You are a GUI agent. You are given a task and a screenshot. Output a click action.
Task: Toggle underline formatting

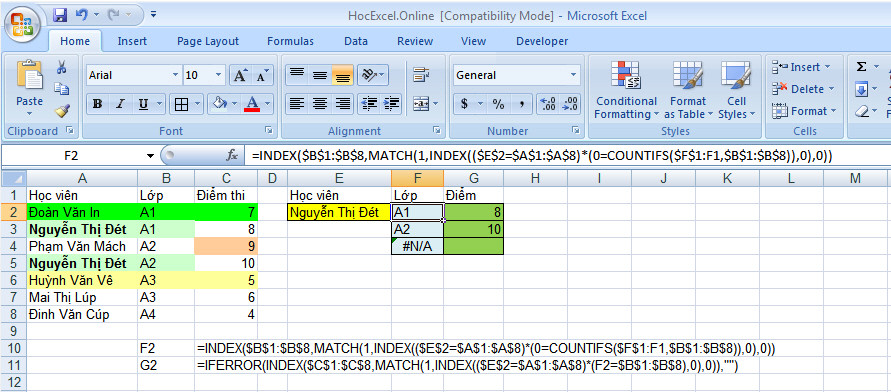[143, 104]
